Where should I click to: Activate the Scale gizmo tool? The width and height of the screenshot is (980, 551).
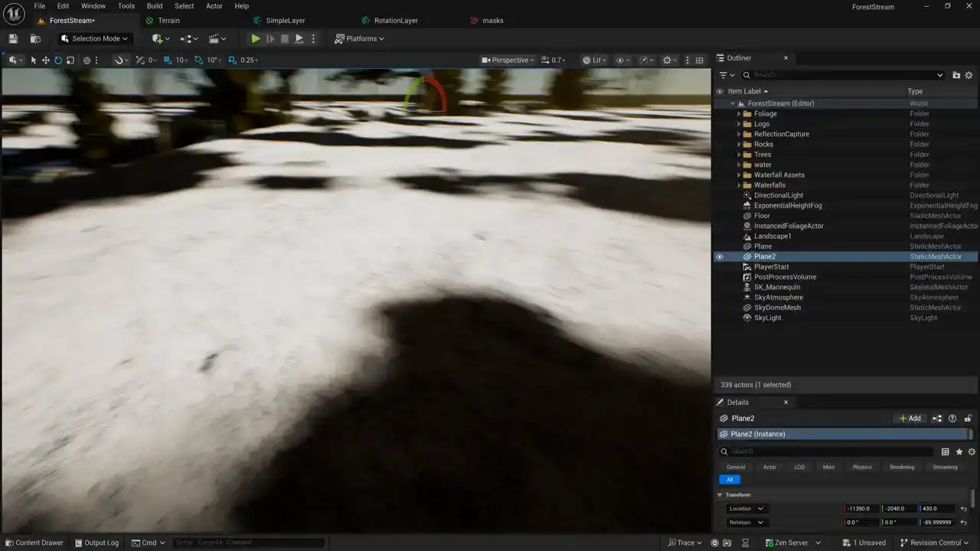[x=70, y=60]
